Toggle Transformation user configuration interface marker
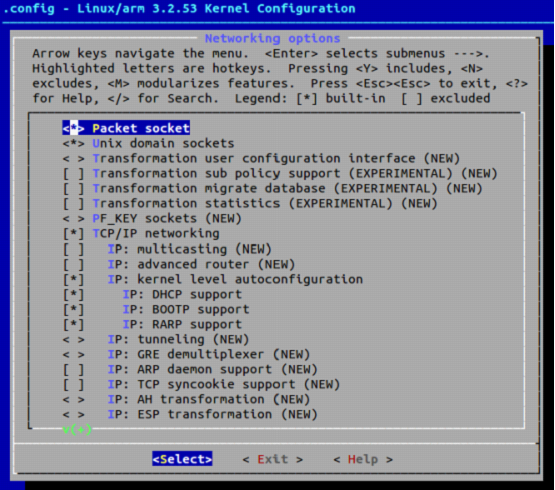Screen dimensions: 555x490 (x=74, y=158)
